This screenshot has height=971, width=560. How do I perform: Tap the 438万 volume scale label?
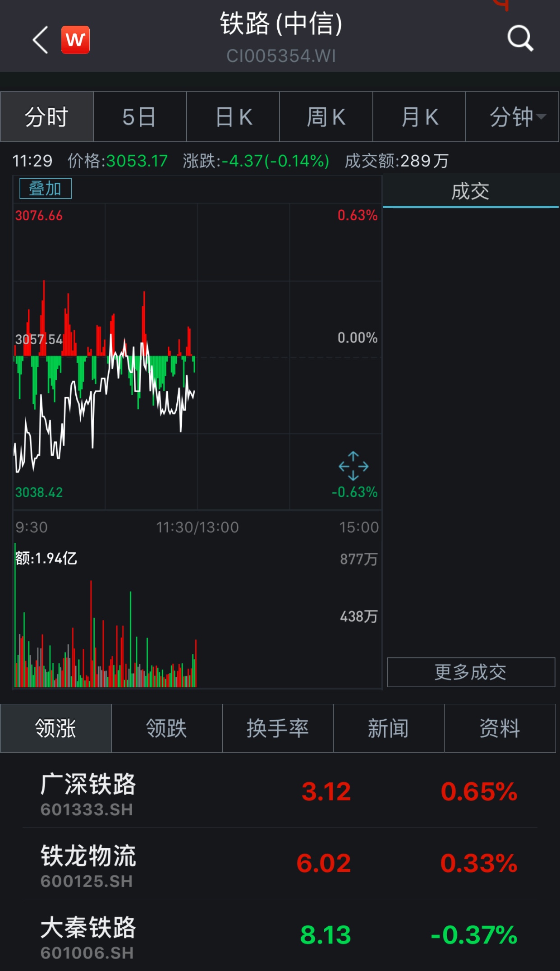click(359, 616)
